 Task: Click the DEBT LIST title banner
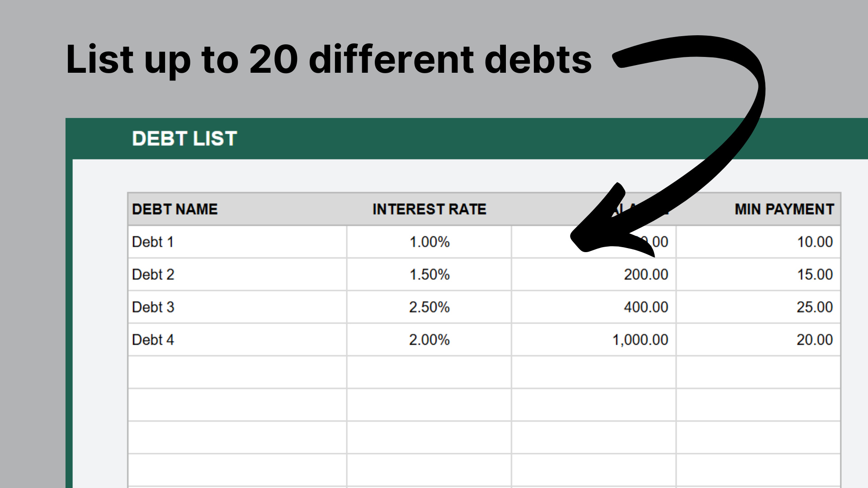point(184,138)
